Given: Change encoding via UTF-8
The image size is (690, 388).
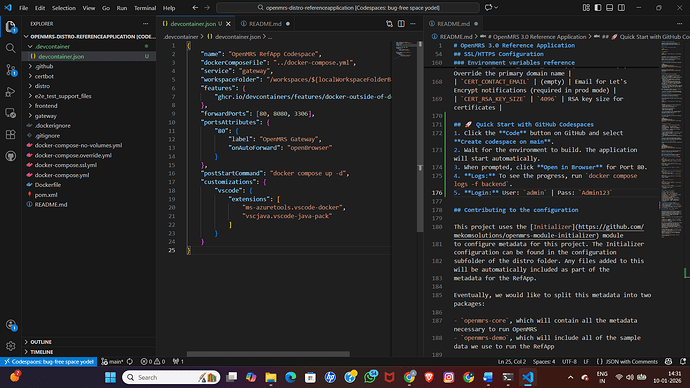Looking at the screenshot, I should coord(569,362).
